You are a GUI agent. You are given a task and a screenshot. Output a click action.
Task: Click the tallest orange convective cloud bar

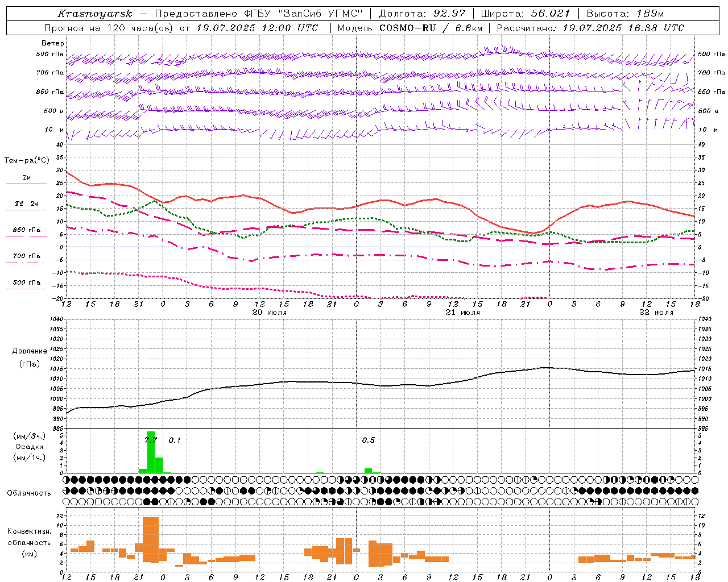tap(151, 539)
